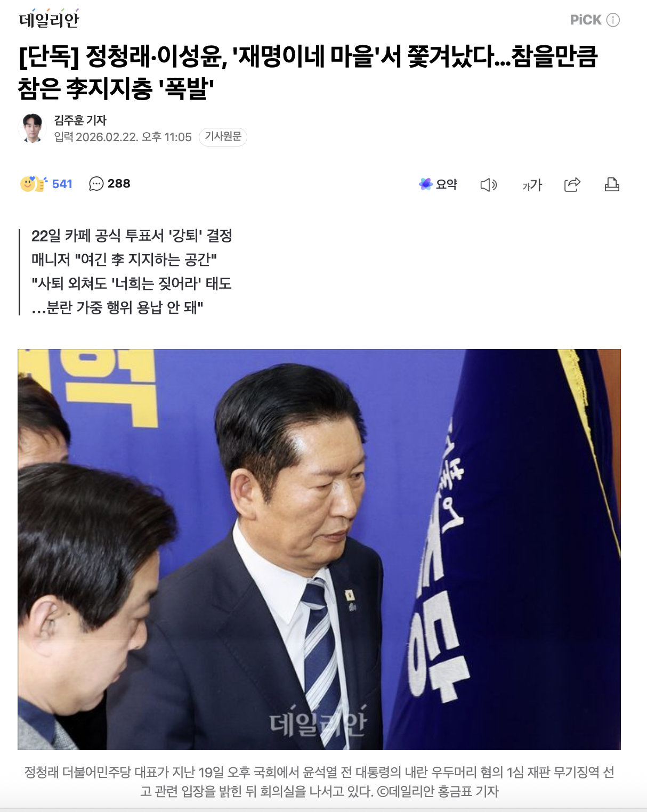Image resolution: width=647 pixels, height=812 pixels.
Task: Open the comments speech bubble icon
Action: (96, 184)
